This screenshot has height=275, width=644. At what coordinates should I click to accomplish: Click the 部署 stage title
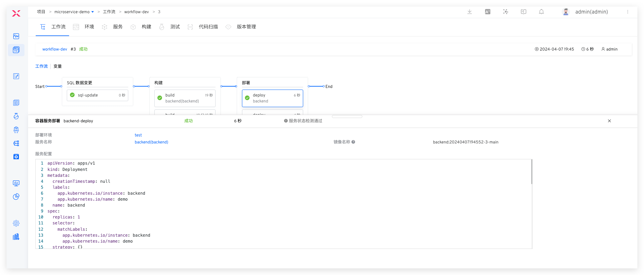tap(246, 83)
